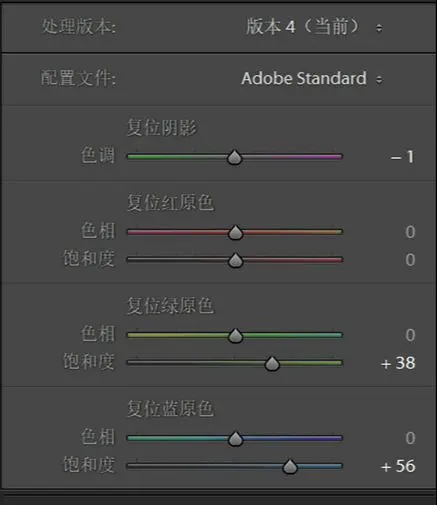Click the 色相 label under 复位蓝原色
The image size is (437, 505).
tap(98, 437)
